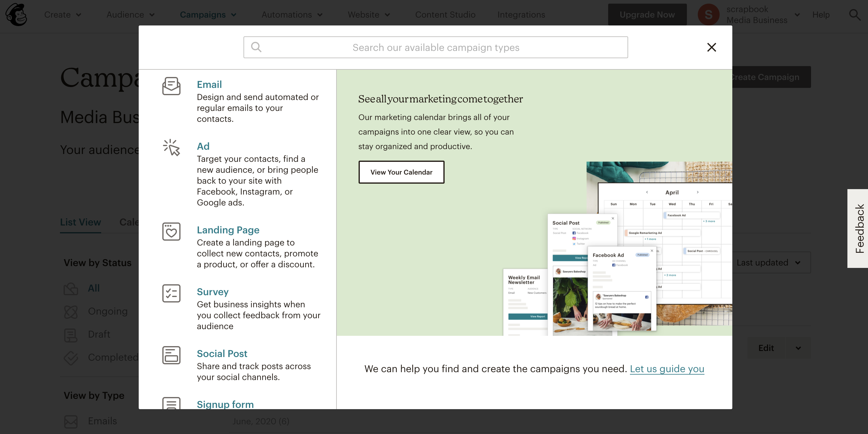This screenshot has height=434, width=868.
Task: Click the scrapbook account avatar
Action: pos(708,15)
